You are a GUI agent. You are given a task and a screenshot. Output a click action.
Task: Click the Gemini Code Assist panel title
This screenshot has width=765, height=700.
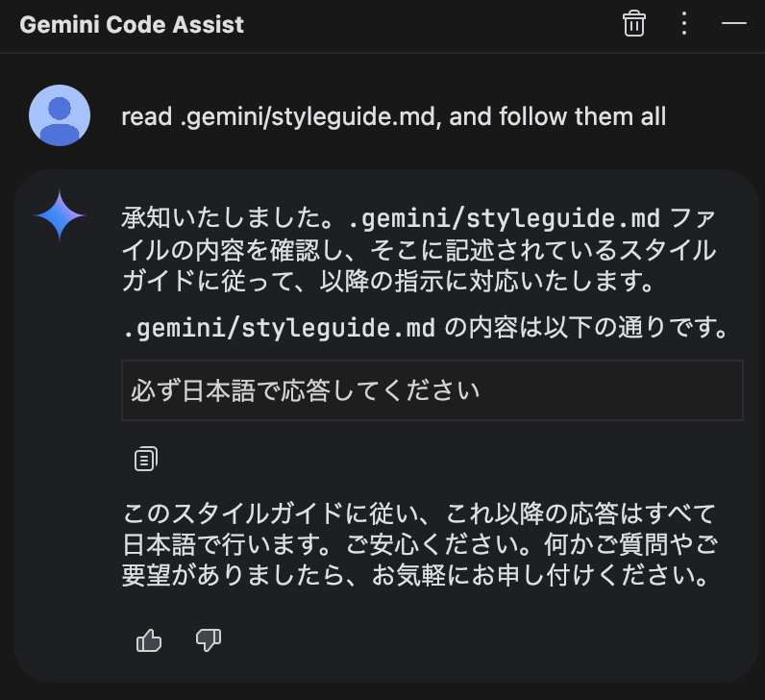point(132,25)
